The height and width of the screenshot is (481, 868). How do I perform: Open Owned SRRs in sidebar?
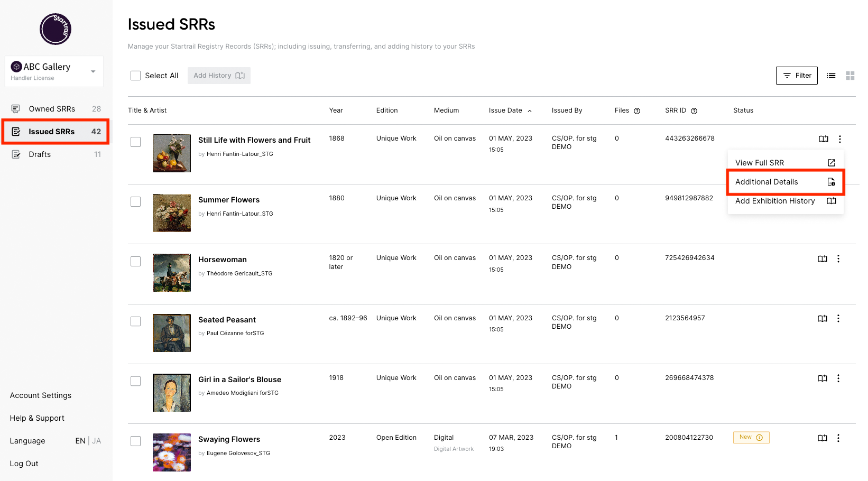coord(56,109)
